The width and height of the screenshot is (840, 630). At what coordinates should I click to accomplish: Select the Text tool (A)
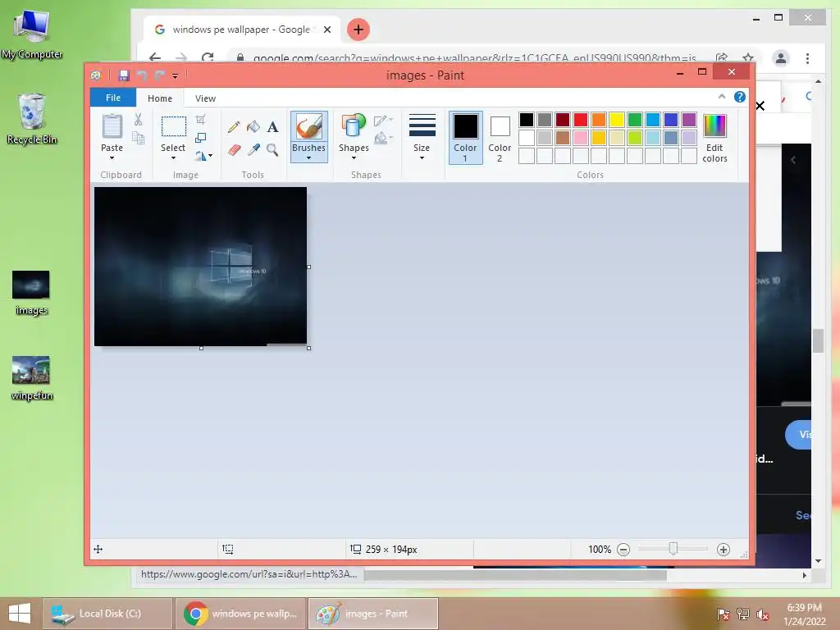pos(272,127)
